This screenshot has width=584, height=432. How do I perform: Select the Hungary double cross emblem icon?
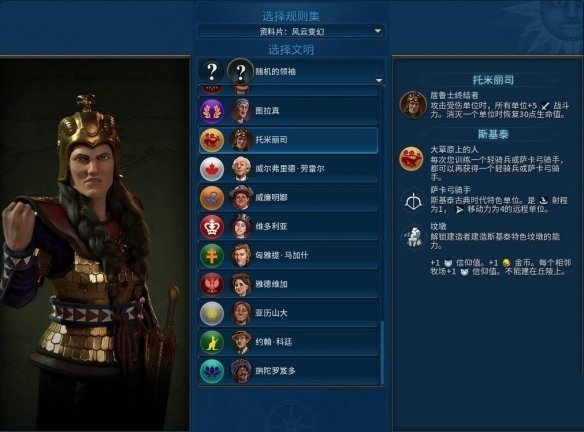(212, 255)
